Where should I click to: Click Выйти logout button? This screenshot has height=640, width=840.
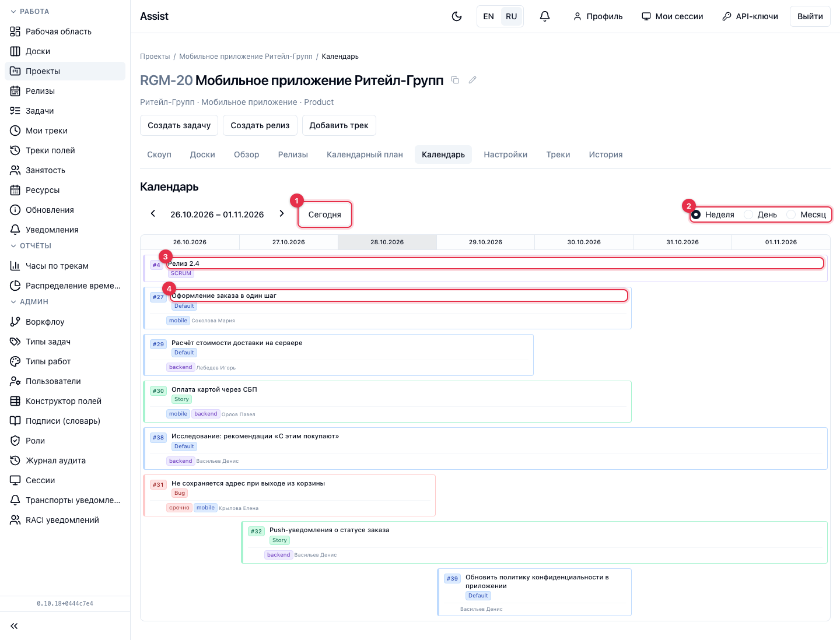pos(810,16)
